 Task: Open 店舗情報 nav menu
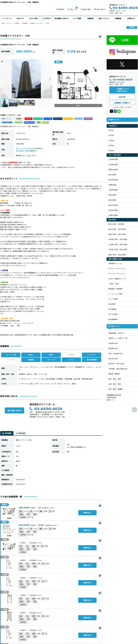(x=118, y=18)
